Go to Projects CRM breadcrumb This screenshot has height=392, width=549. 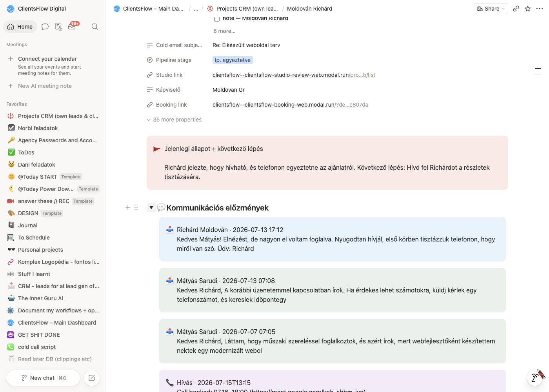click(x=243, y=9)
